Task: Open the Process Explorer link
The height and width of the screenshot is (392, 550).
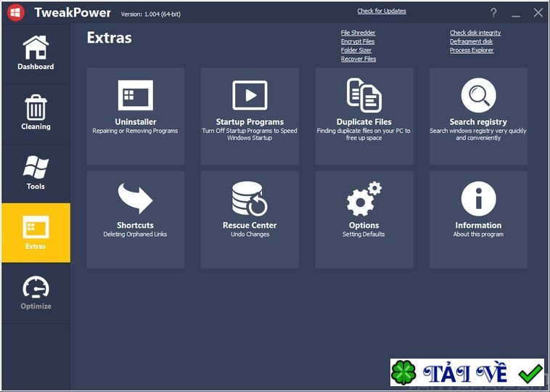Action: pyautogui.click(x=472, y=50)
